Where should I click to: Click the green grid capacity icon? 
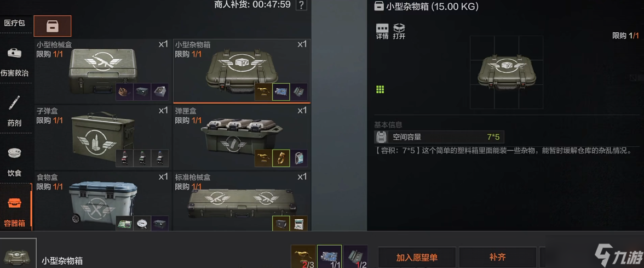point(380,89)
